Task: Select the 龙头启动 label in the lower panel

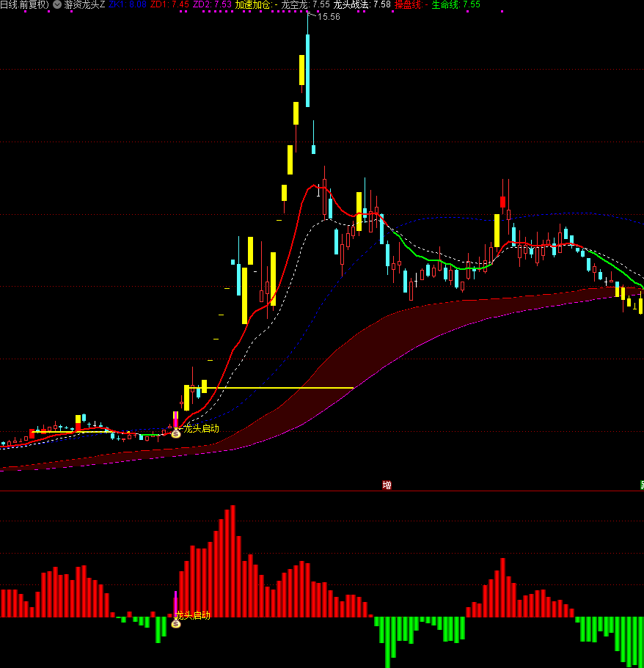Action: pos(193,615)
